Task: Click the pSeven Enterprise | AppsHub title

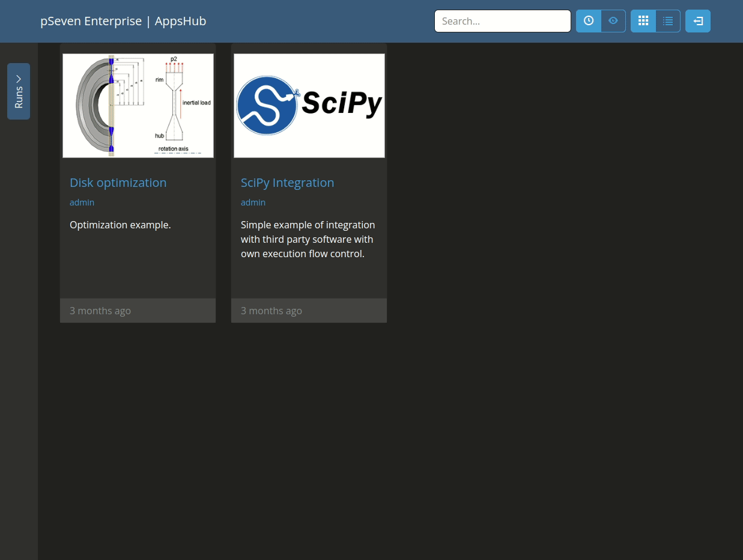Action: [123, 21]
